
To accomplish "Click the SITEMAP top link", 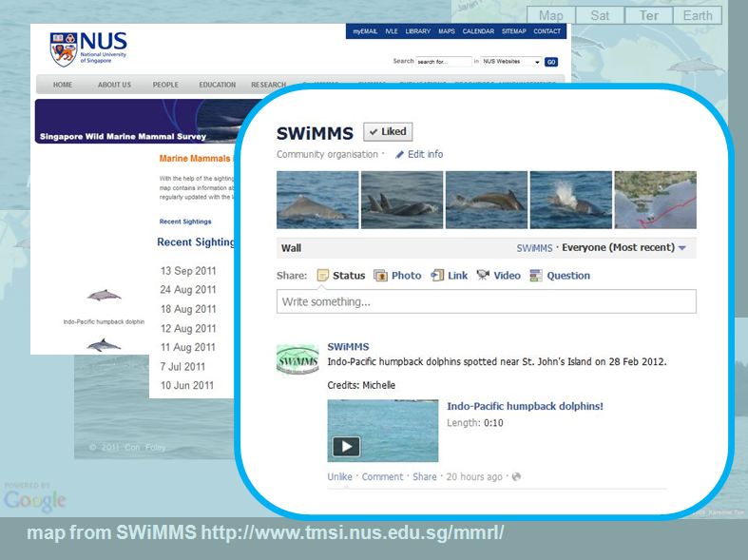I will pyautogui.click(x=514, y=31).
